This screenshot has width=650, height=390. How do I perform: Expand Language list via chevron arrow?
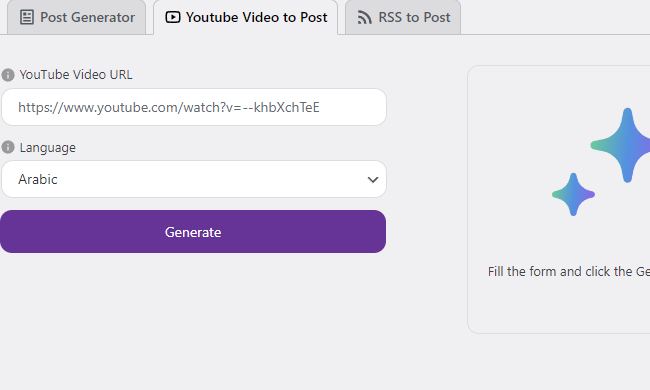click(x=373, y=179)
